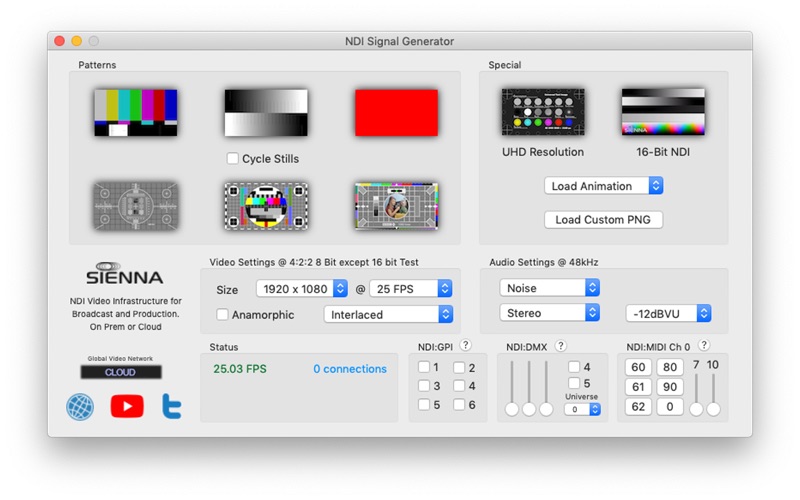Select the solid red pattern

(x=396, y=113)
